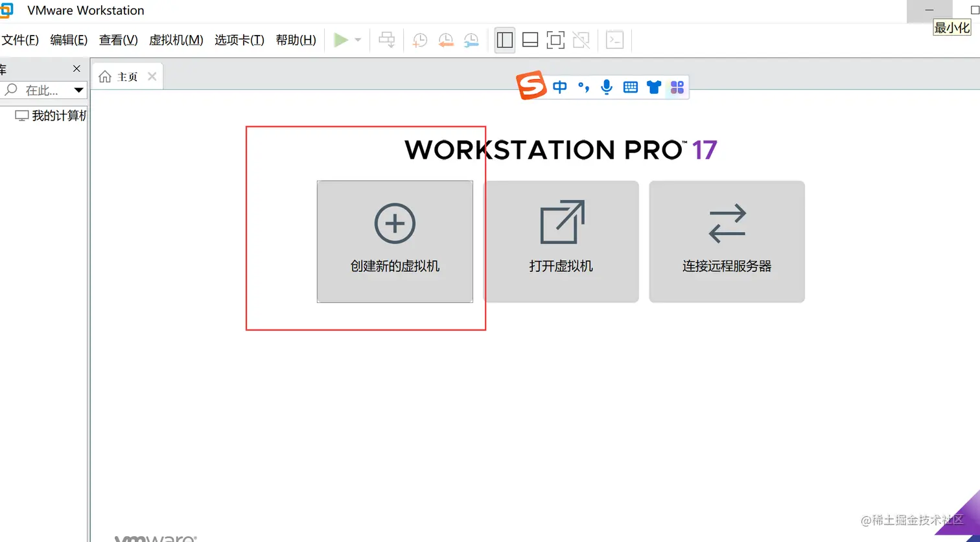Screen dimensions: 980x542
Task: Click the console view toolbar icon
Action: pyautogui.click(x=614, y=40)
